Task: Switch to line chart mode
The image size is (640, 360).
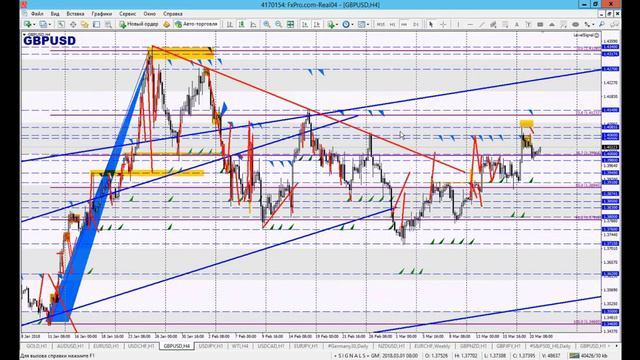Action: pos(253,24)
